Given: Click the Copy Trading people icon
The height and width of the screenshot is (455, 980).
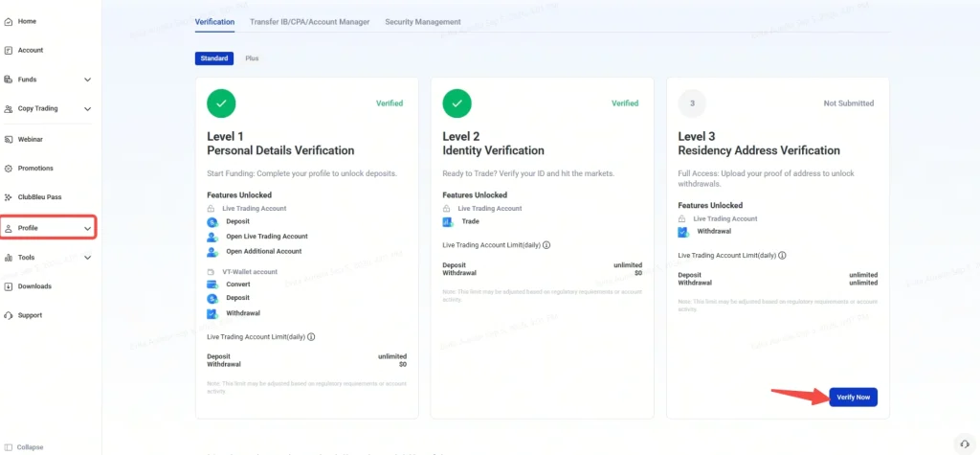Looking at the screenshot, I should point(8,109).
